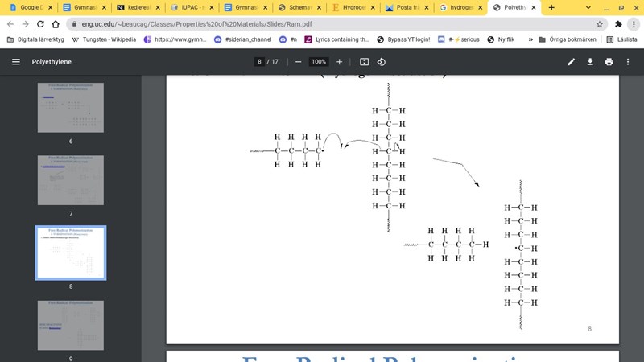Zoom in with the plus button
This screenshot has height=362, width=644.
coord(339,62)
